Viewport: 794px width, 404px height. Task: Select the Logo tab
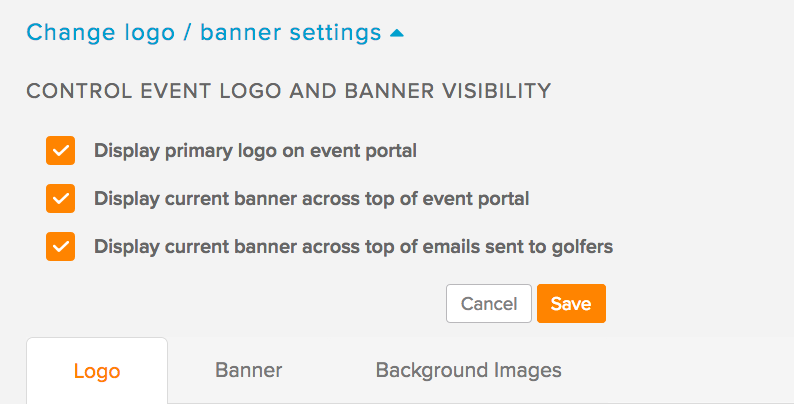[97, 371]
